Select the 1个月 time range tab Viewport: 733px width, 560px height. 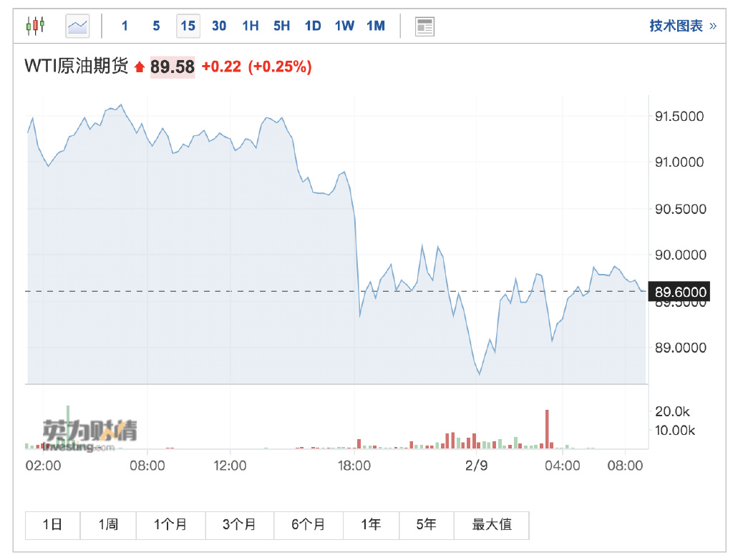click(170, 525)
